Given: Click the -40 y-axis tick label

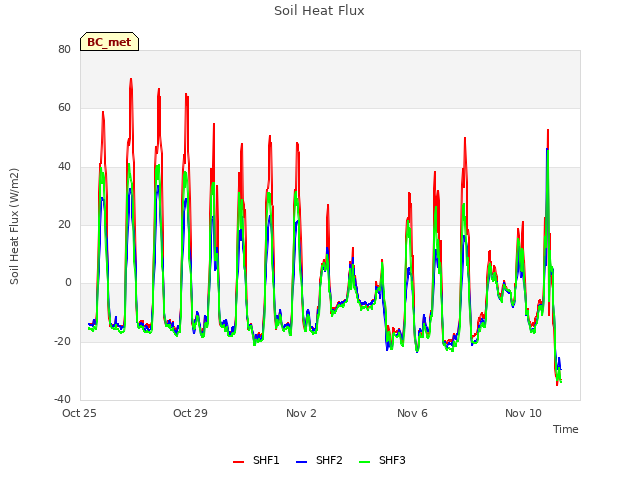Looking at the screenshot, I should (x=62, y=399).
